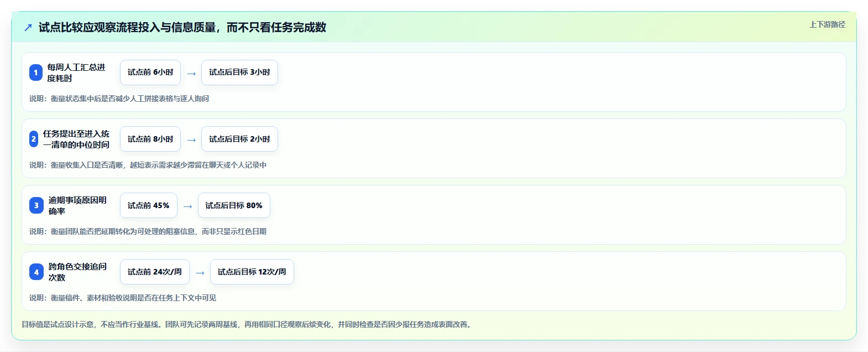
Task: Click the footer note 目标值是试点设计示意
Action: [247, 324]
